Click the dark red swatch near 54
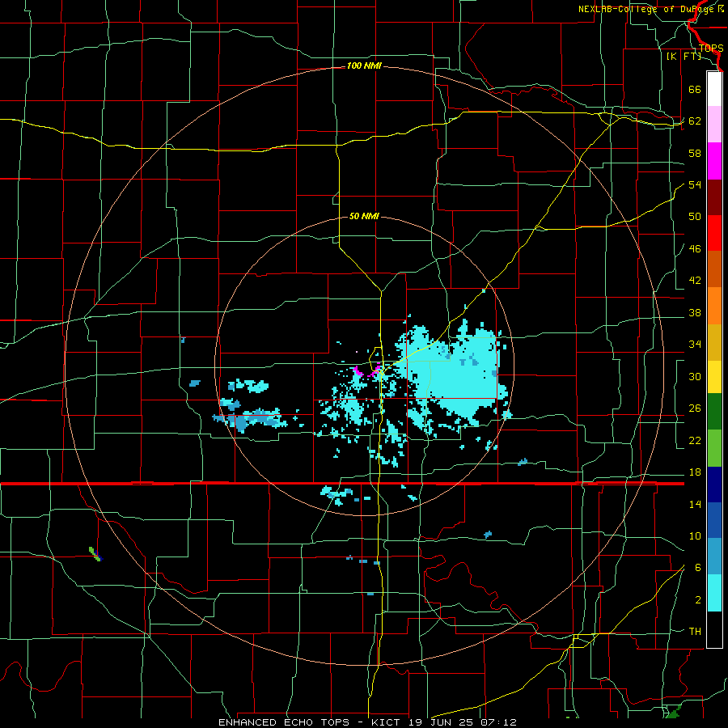Viewport: 728px width, 728px height. pyautogui.click(x=714, y=197)
